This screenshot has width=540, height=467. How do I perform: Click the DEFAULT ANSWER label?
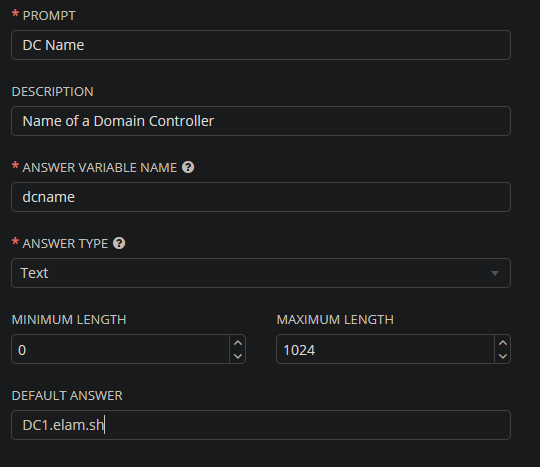tap(67, 395)
